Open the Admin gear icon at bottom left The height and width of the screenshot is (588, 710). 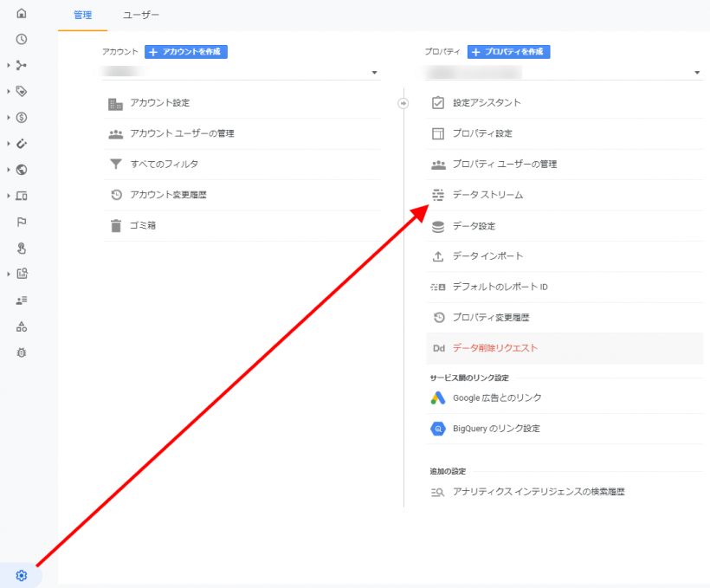(21, 575)
